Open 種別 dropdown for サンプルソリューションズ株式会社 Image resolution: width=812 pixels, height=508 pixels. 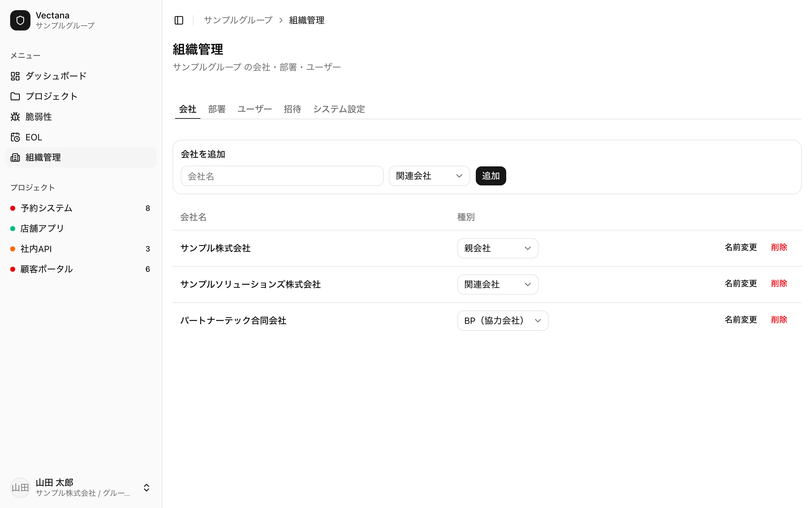(x=498, y=284)
